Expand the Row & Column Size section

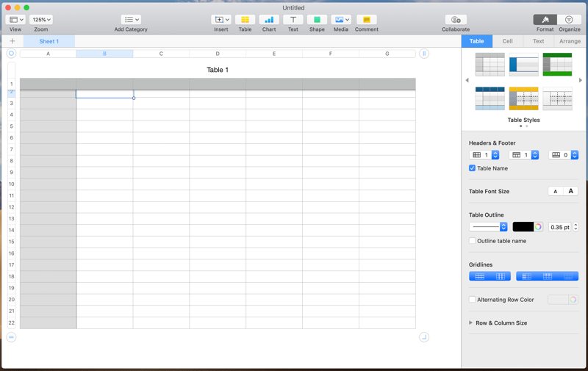point(470,323)
